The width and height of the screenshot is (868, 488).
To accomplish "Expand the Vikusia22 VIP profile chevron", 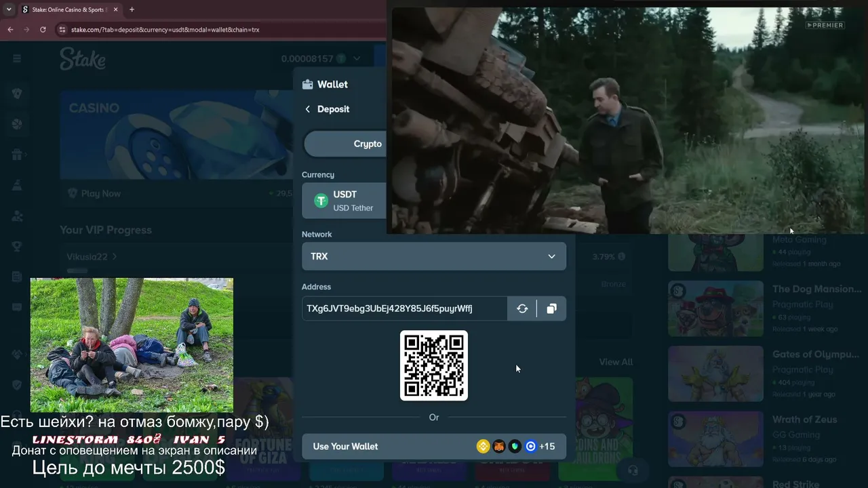I will (x=115, y=257).
